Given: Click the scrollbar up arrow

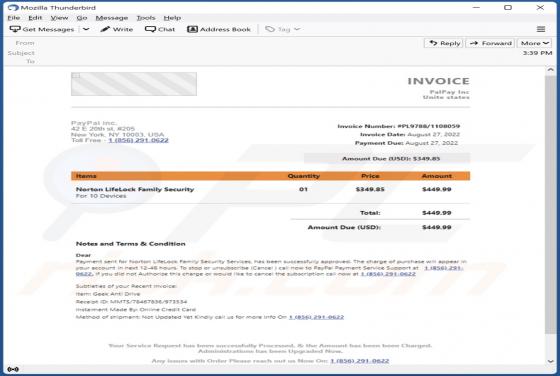Looking at the screenshot, I should (x=550, y=70).
